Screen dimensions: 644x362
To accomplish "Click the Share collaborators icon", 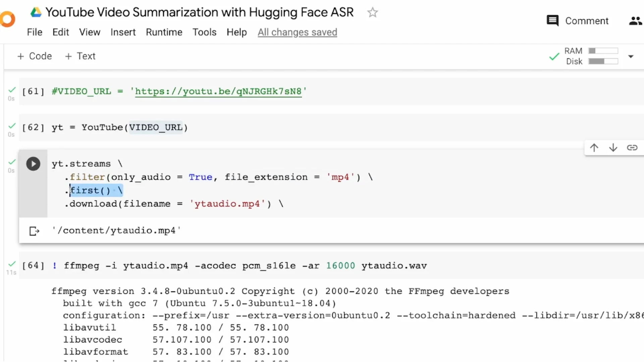I will coord(635,20).
